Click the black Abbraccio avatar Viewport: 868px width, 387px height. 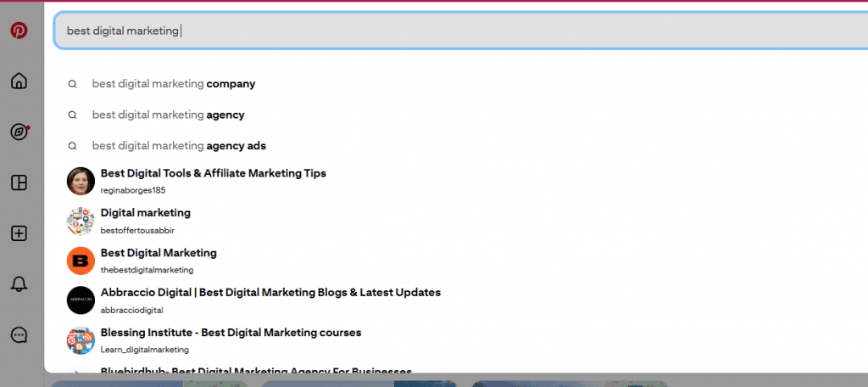pos(81,300)
